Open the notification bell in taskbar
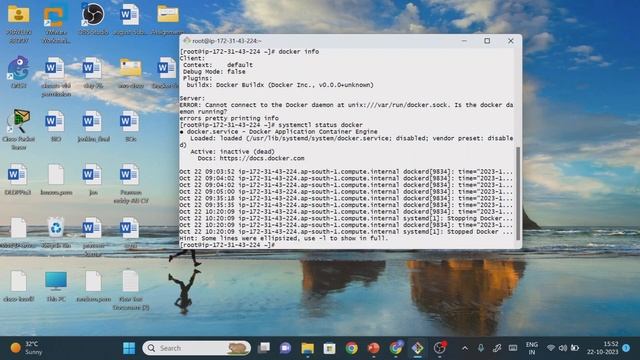The image size is (640, 360). coord(626,348)
